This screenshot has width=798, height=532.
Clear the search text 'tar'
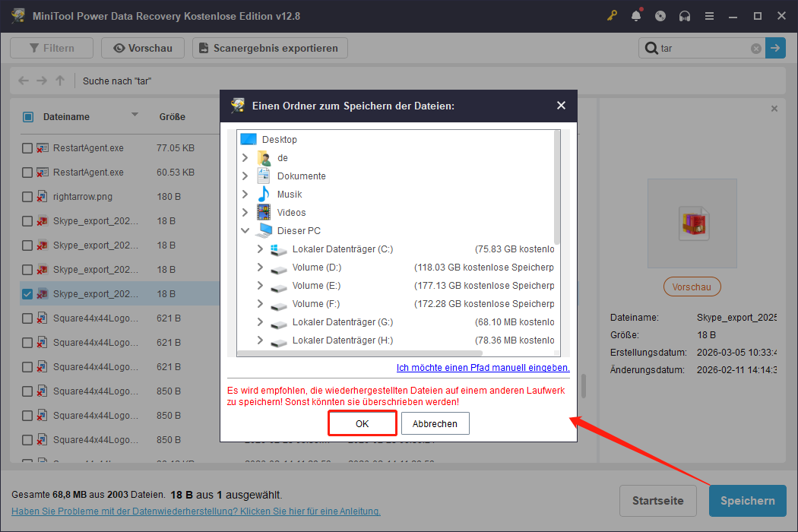click(756, 49)
